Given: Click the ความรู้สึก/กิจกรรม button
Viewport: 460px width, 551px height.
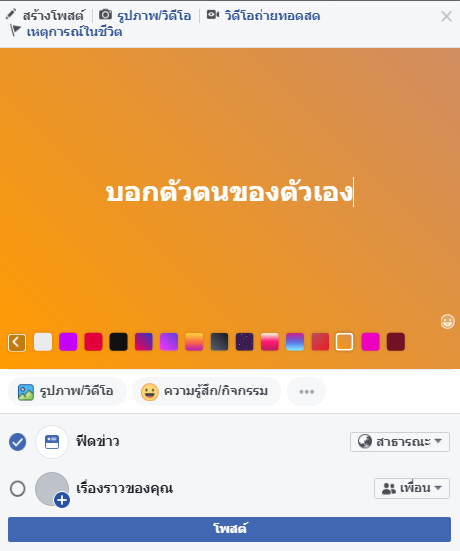Looking at the screenshot, I should [x=207, y=391].
